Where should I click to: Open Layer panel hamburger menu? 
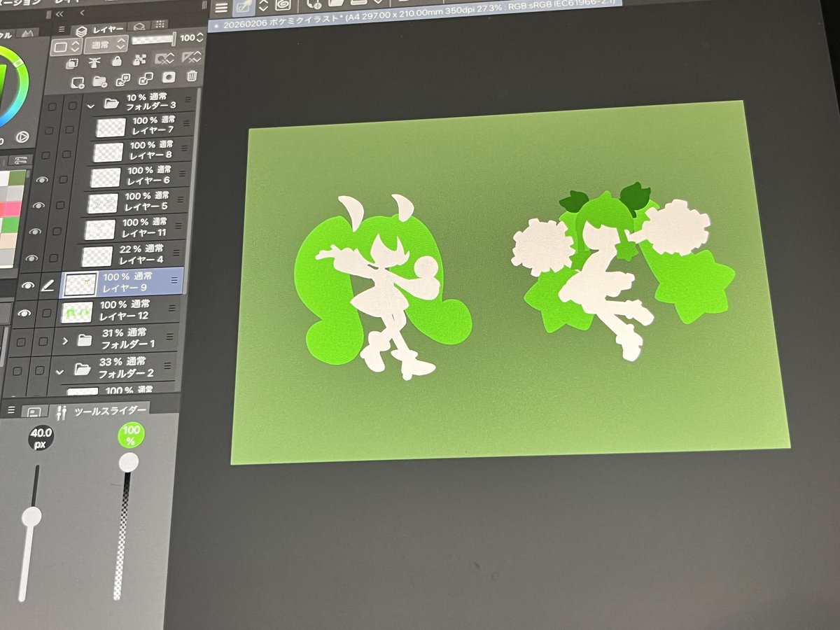tap(62, 30)
